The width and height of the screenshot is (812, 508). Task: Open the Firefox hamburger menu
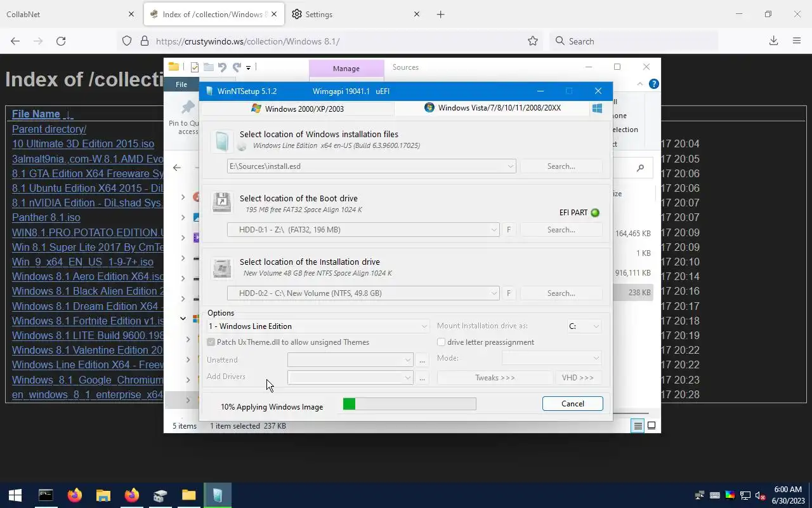pyautogui.click(x=797, y=41)
